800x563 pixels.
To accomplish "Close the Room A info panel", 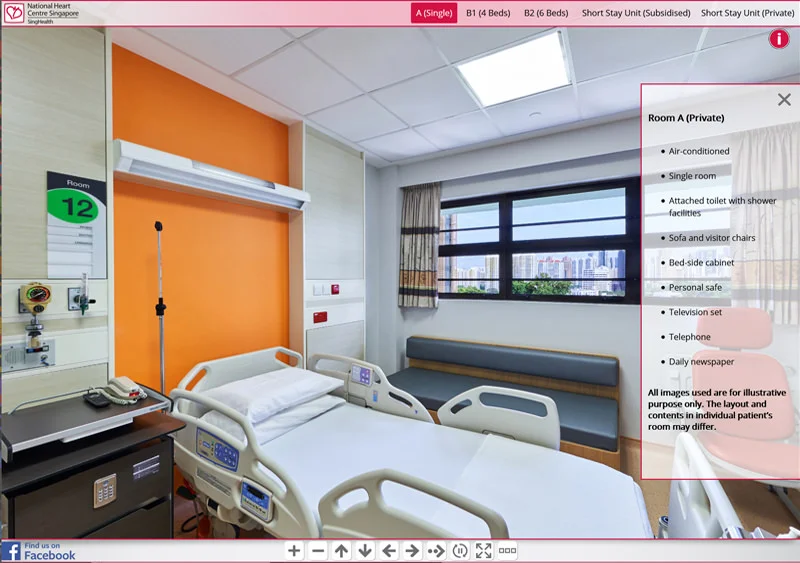I will pos(784,100).
